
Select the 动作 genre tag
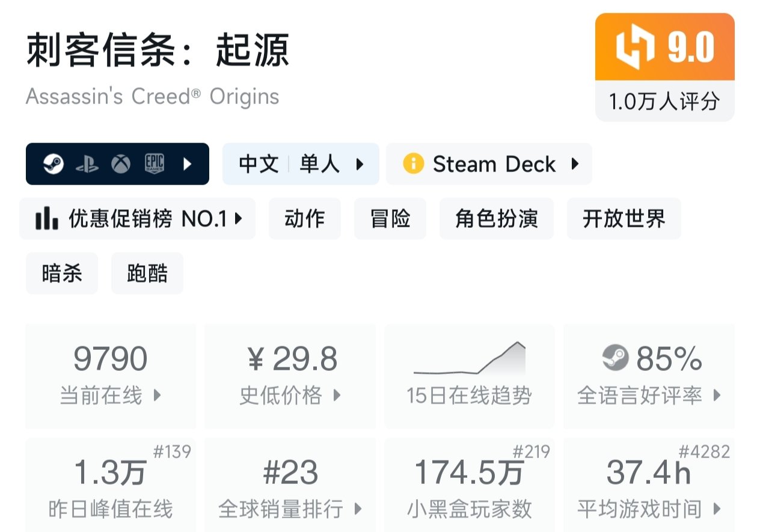point(305,219)
